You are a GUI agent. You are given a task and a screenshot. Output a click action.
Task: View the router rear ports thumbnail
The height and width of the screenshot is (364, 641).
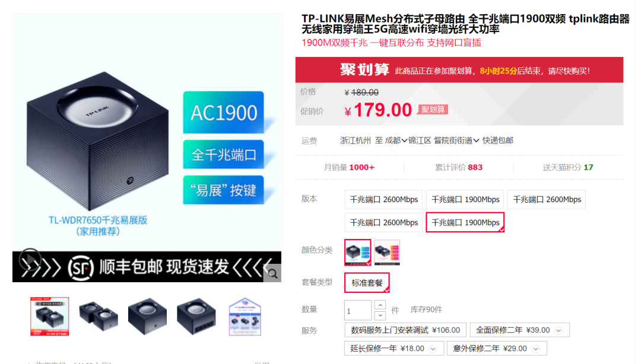[196, 317]
